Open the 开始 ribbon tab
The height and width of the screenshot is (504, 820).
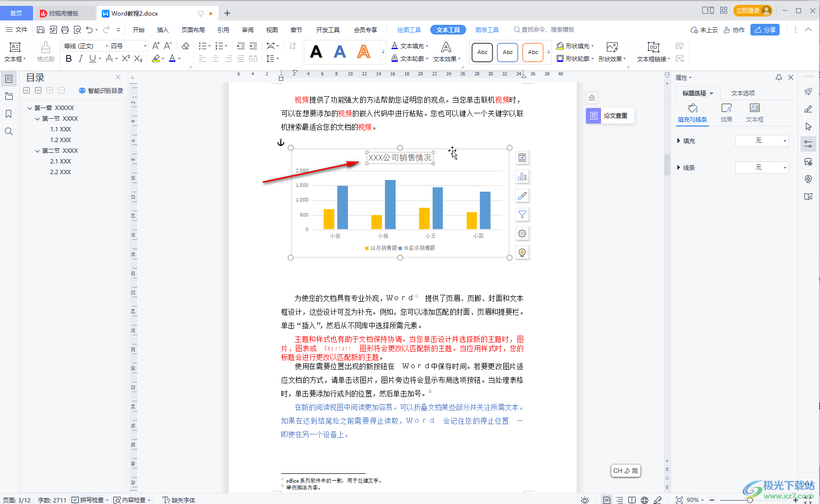139,30
